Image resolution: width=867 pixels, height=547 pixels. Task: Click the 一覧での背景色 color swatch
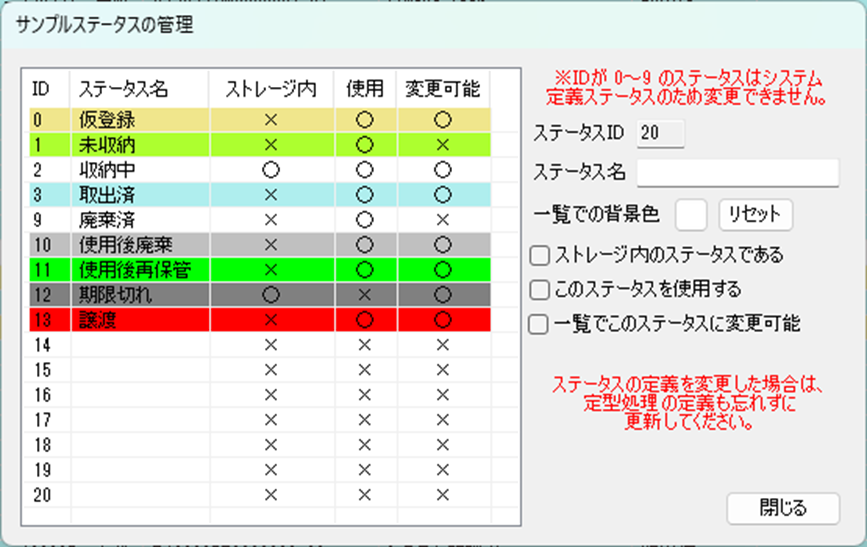click(x=691, y=214)
